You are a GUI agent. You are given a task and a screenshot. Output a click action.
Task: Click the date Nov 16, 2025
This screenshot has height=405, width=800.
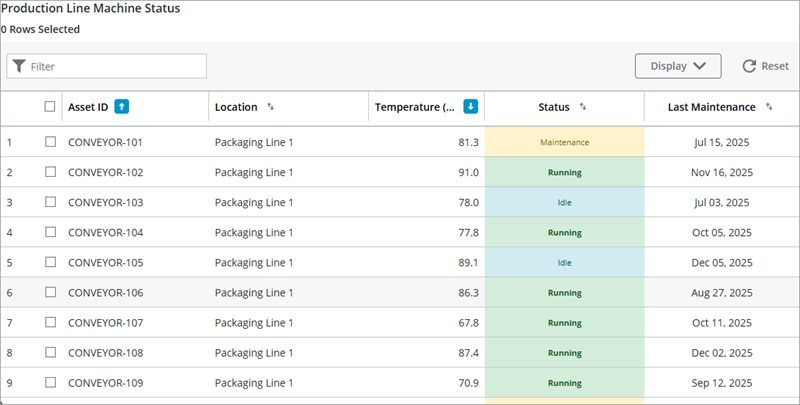(721, 172)
